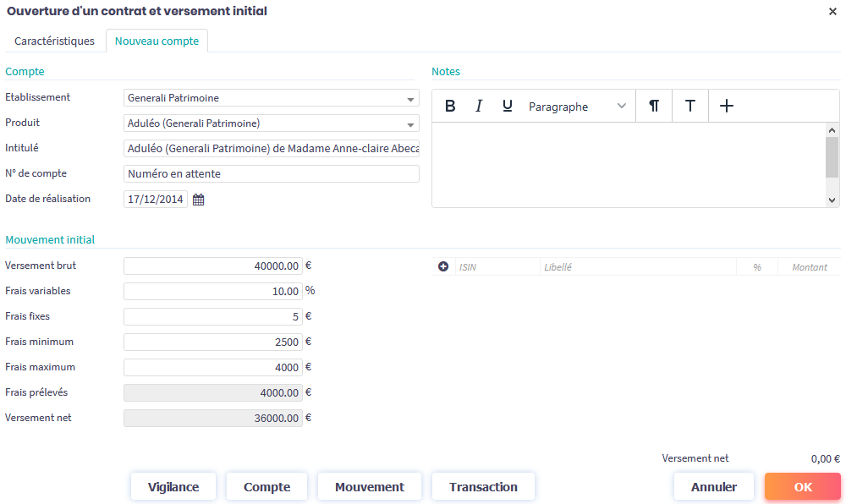The height and width of the screenshot is (504, 846).
Task: Close the contract opening dialog
Action: click(832, 12)
